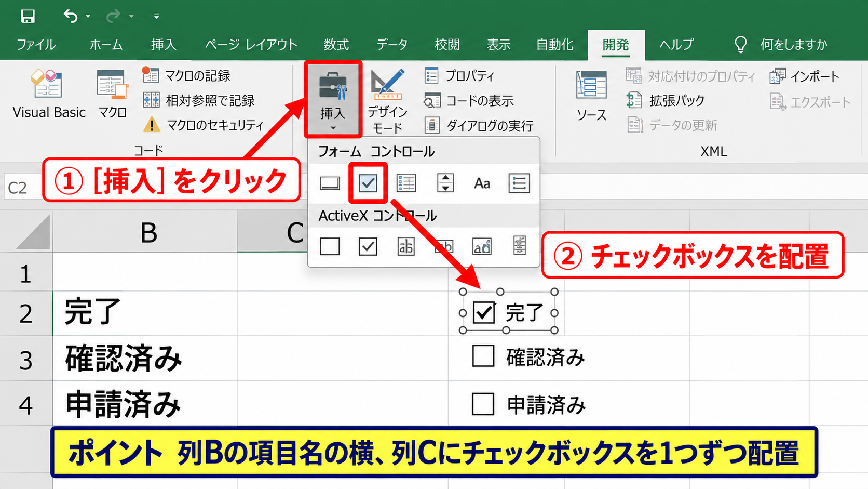Select row 1 header
868x489 pixels.
click(x=26, y=272)
